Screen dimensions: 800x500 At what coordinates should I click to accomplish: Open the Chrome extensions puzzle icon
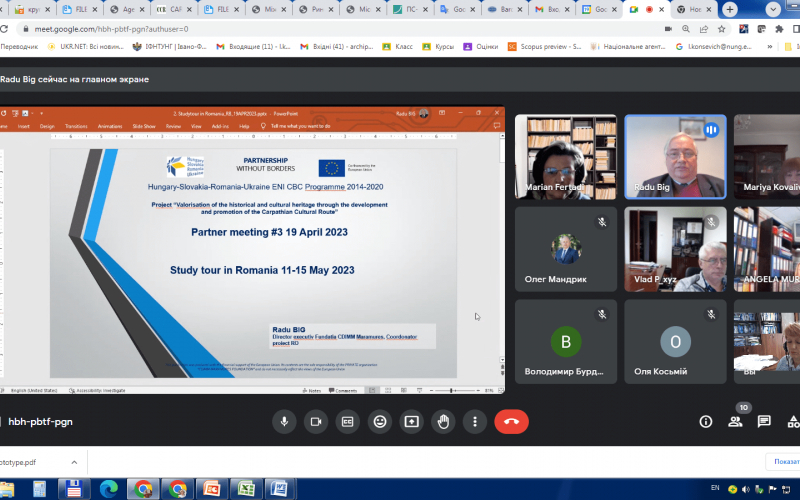tap(779, 29)
